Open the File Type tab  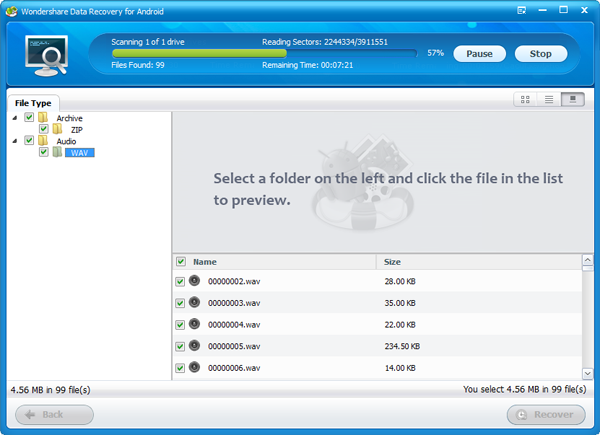(x=33, y=103)
